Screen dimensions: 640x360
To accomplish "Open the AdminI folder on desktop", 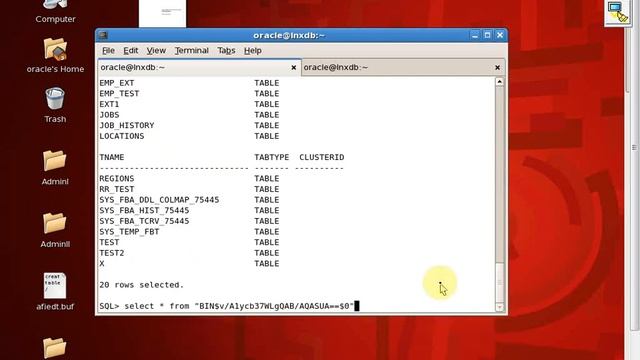I will 55,167.
